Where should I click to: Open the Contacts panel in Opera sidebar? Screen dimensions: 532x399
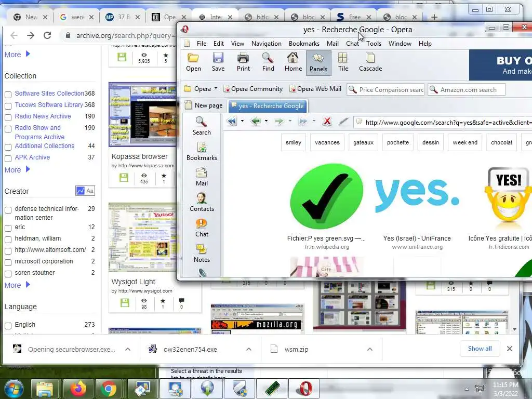click(202, 202)
